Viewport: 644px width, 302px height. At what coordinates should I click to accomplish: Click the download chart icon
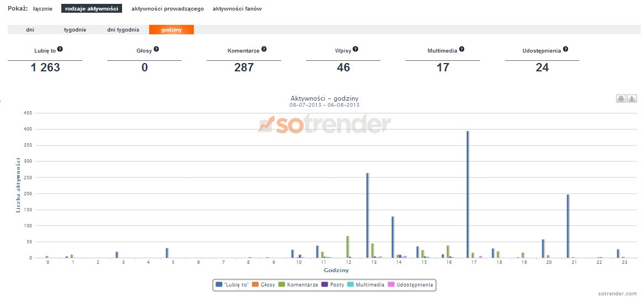[632, 98]
